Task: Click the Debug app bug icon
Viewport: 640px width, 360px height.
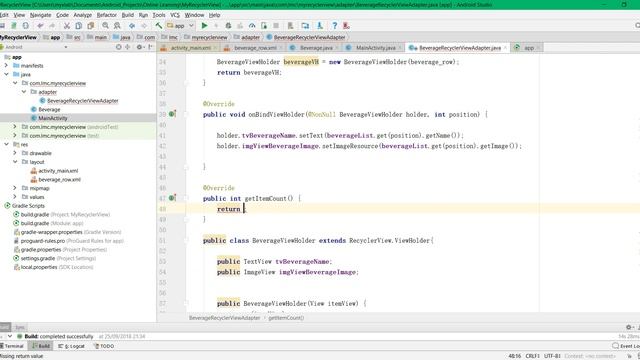Action: point(228,26)
